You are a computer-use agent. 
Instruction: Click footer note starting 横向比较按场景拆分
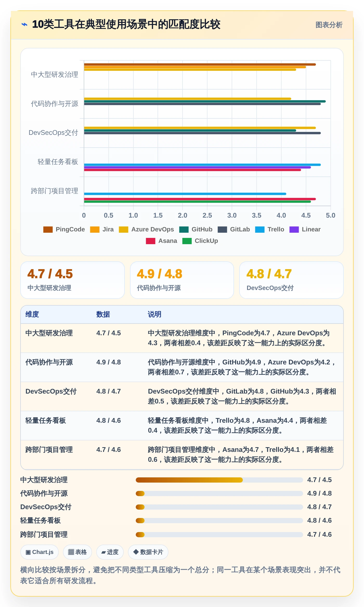click(180, 575)
